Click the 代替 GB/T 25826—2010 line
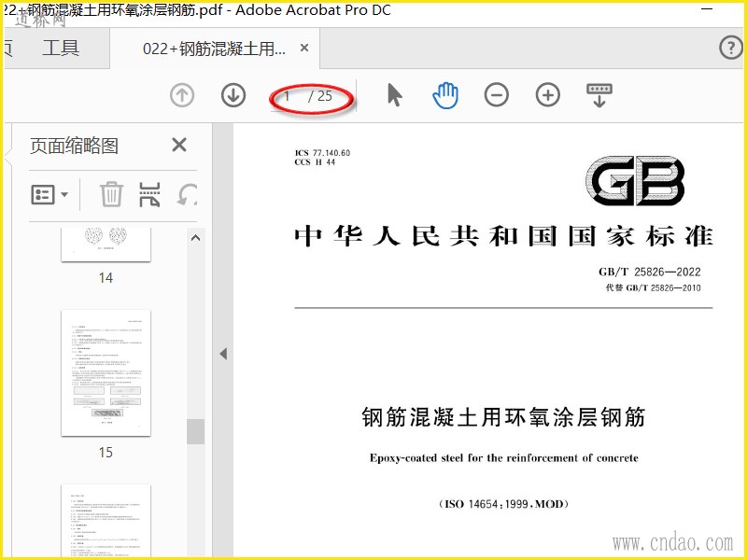747x560 pixels. coord(653,287)
